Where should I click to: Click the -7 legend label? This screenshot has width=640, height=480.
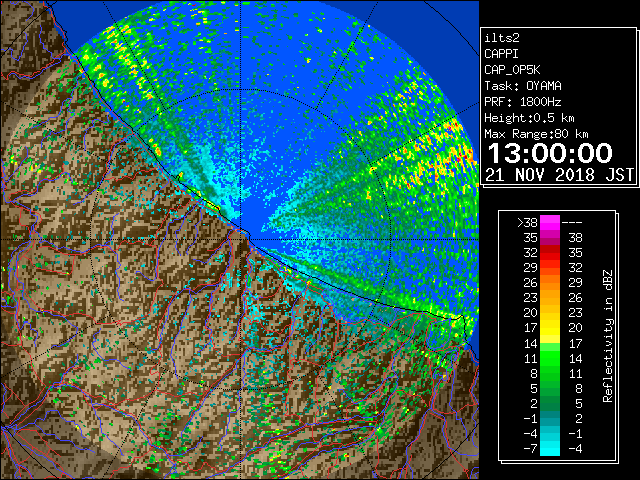[x=530, y=449]
